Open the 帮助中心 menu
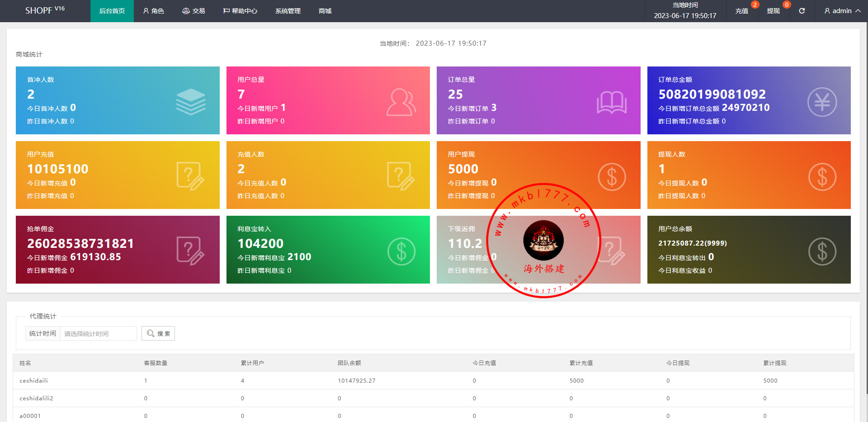The width and height of the screenshot is (868, 422). point(240,11)
